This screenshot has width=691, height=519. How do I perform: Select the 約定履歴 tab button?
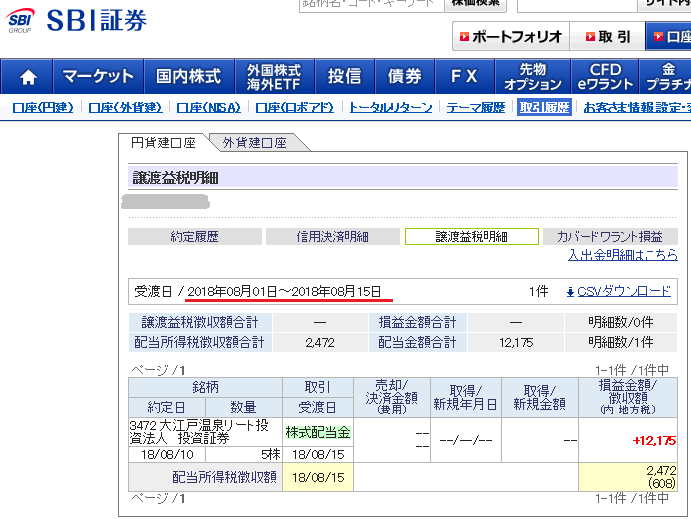point(195,237)
